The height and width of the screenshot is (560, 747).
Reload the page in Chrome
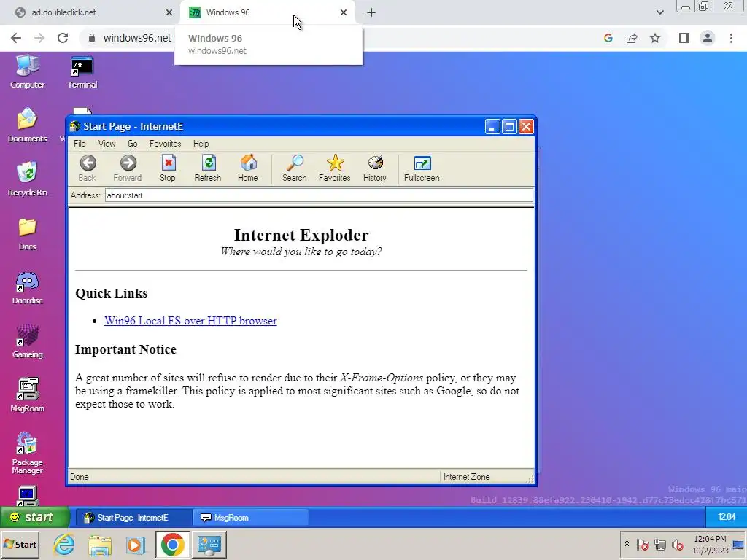[63, 38]
